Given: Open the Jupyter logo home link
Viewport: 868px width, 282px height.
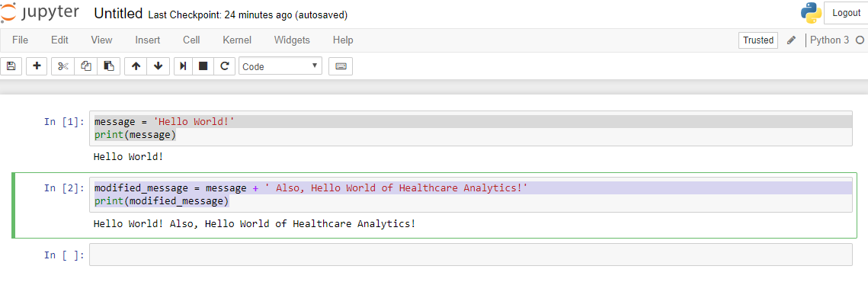Looking at the screenshot, I should (40, 13).
